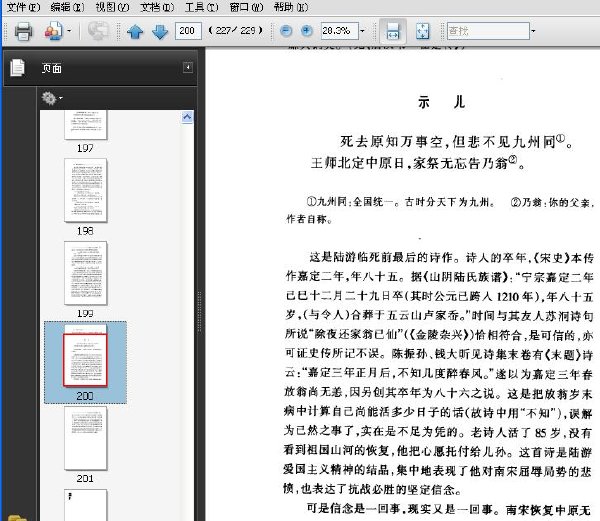The height and width of the screenshot is (521, 600).
Task: Expand the share icon dropdown arrow
Action: (69, 31)
